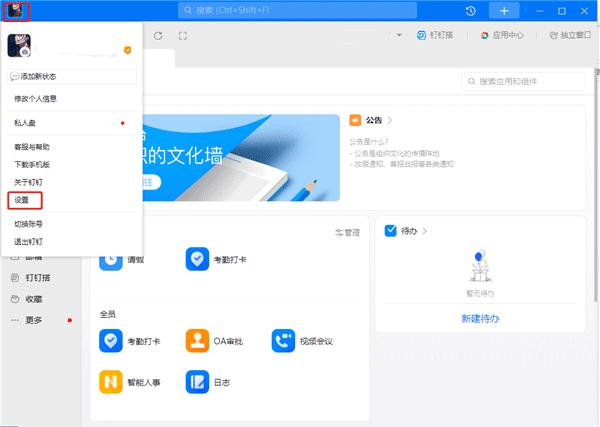Click the refresh icon in the toolbar
600x427 pixels.
click(x=158, y=36)
